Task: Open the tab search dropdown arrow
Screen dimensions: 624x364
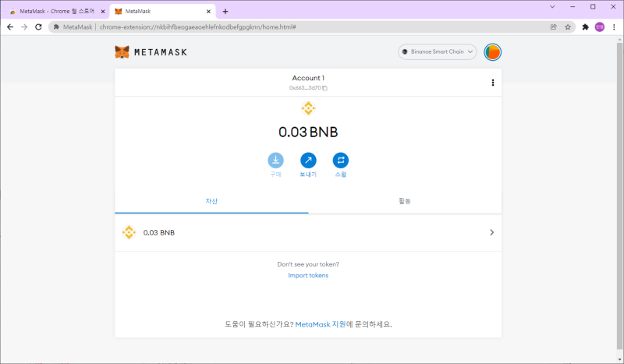Action: point(552,7)
